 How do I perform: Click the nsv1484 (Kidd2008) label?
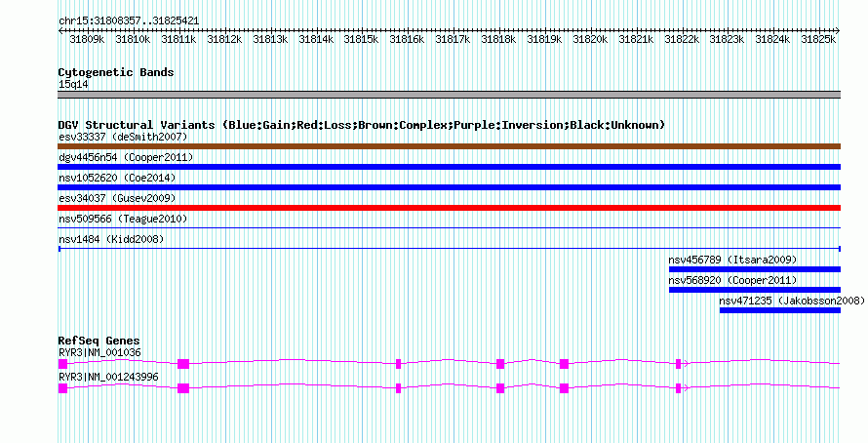(x=112, y=239)
